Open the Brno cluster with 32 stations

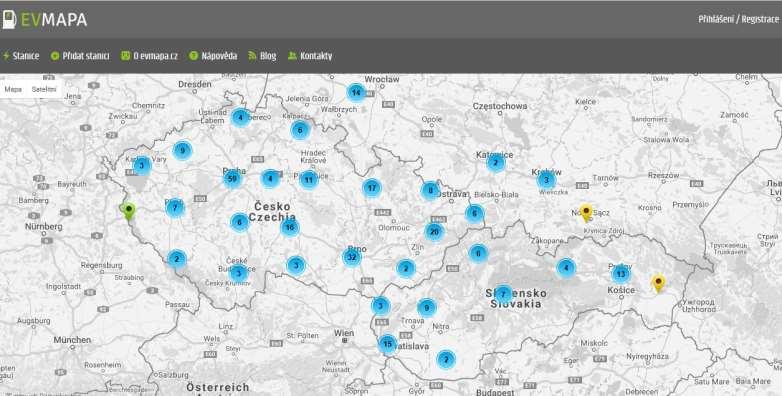click(x=352, y=257)
